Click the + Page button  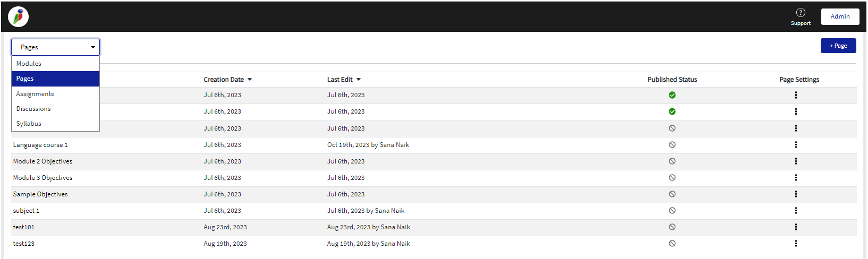tap(838, 46)
